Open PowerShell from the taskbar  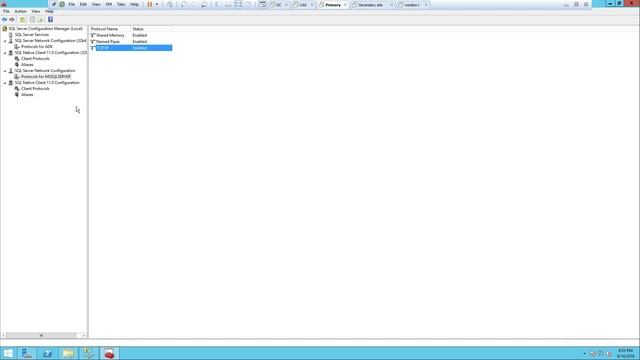pos(47,353)
